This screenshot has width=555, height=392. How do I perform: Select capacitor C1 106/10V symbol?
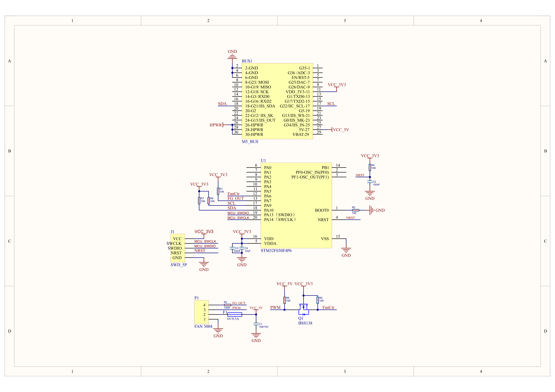256,324
